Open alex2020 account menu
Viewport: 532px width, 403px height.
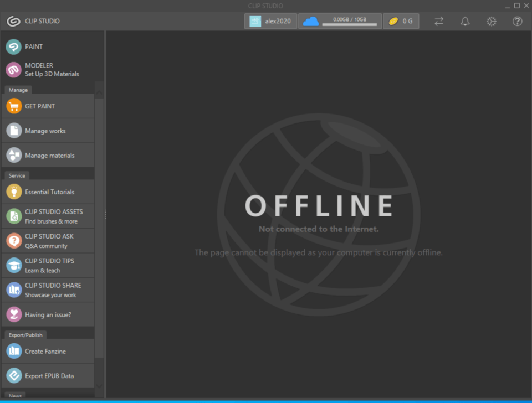[270, 21]
